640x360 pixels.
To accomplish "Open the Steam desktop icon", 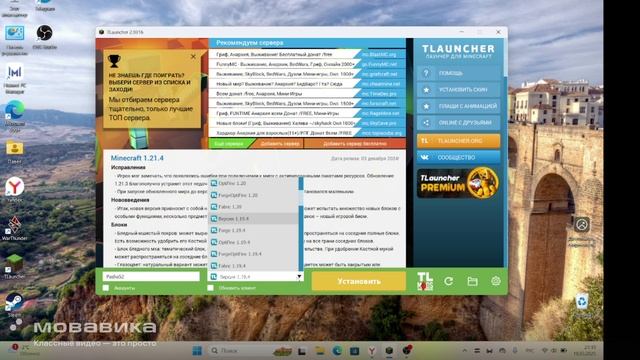I will 15,304.
